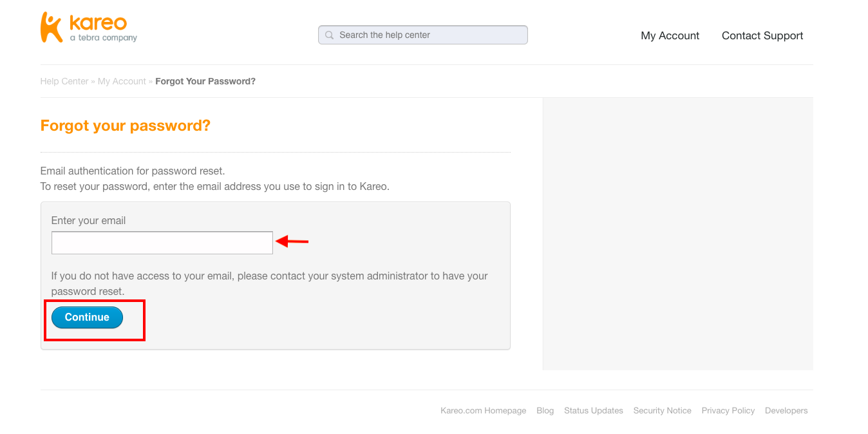Viewport: 868px width, 434px height.
Task: Click inside the email address input field
Action: coord(162,243)
